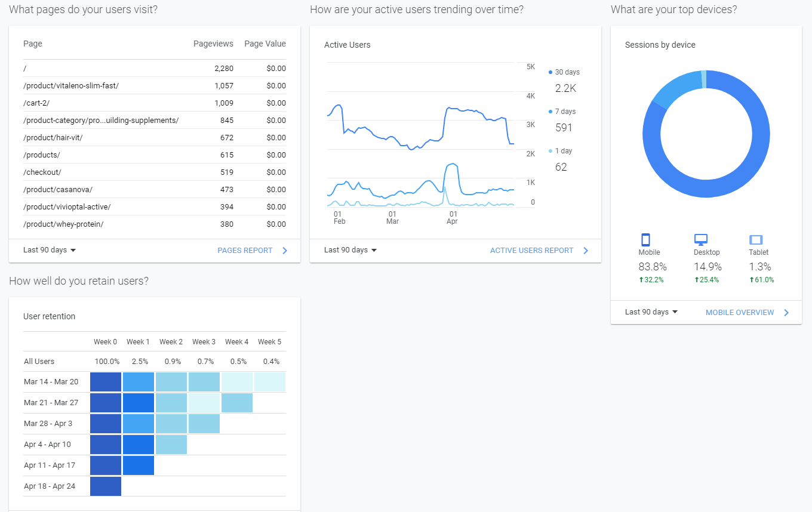
Task: Click the Mar 21 - Mar 27 cohort row
Action: pyautogui.click(x=155, y=403)
